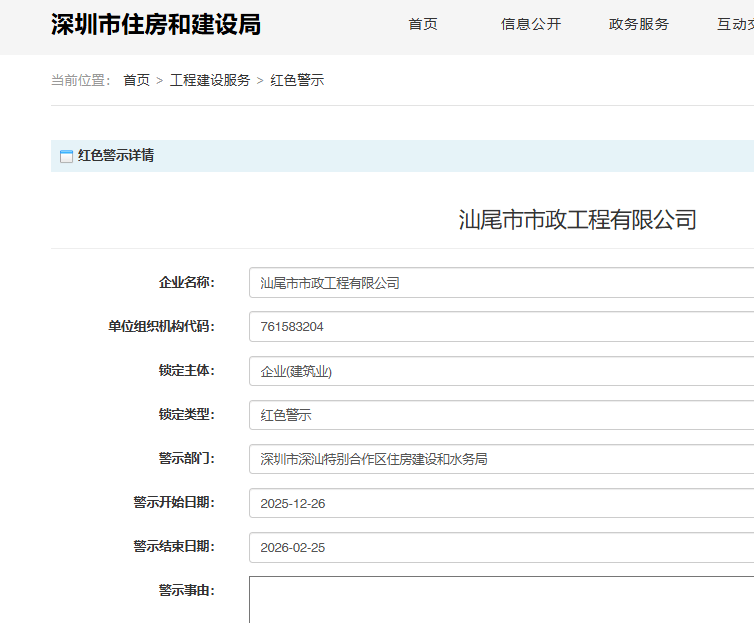Click the 企业名称 input field
Image resolution: width=754 pixels, height=623 pixels.
[500, 283]
